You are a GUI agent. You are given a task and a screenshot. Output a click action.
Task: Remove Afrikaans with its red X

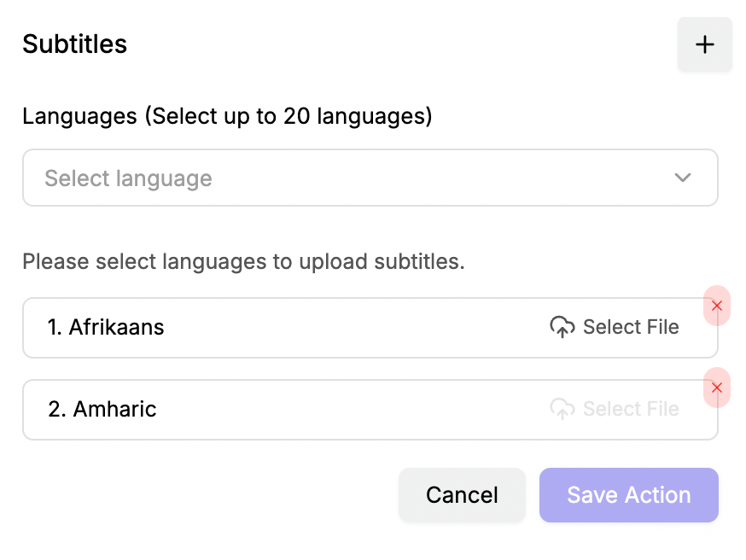tap(717, 306)
